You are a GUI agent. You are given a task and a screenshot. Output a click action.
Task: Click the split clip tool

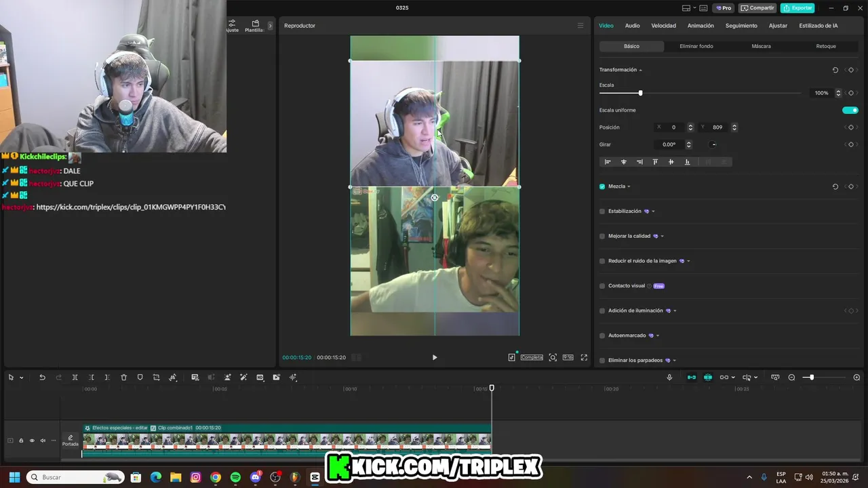[x=75, y=378]
